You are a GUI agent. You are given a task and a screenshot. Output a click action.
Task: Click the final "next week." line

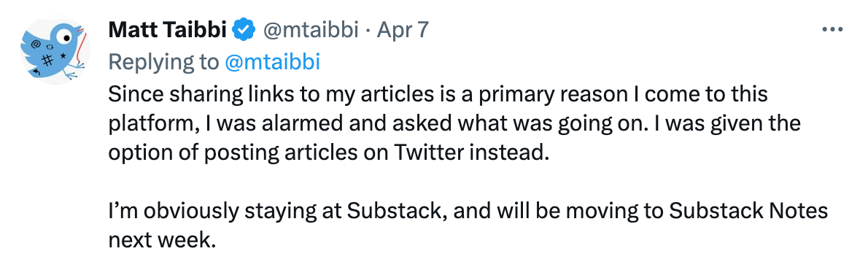tap(162, 240)
